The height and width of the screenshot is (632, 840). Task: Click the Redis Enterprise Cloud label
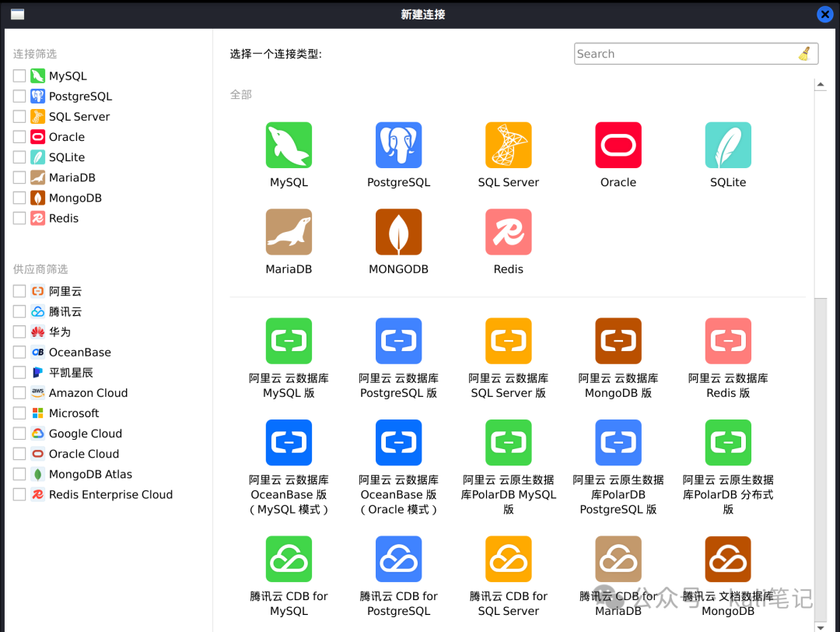(111, 495)
